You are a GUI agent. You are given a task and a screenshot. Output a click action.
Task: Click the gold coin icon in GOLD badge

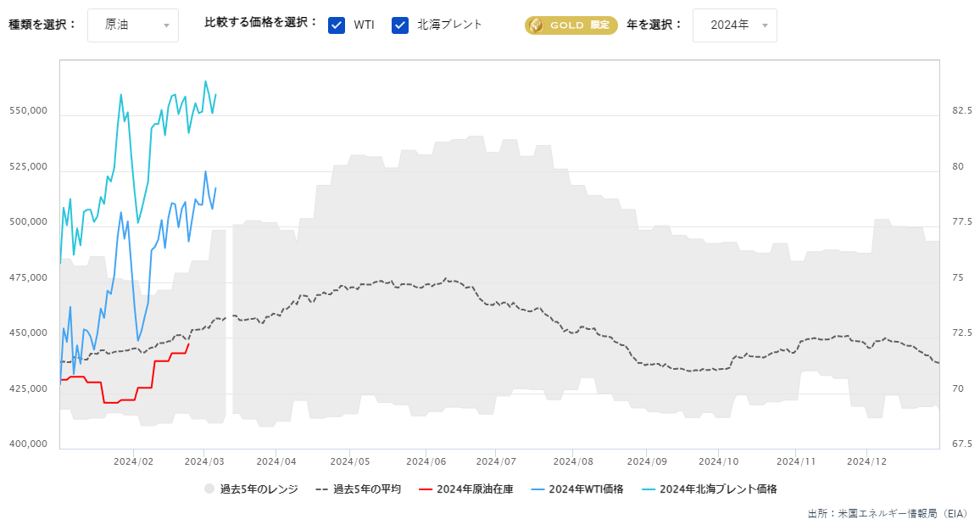coord(536,25)
